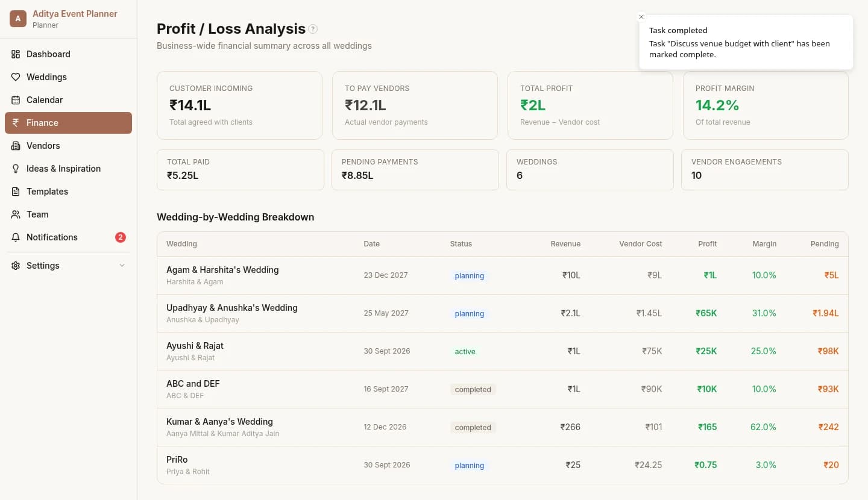Click the Date column header
This screenshot has width=868, height=500.
click(371, 244)
